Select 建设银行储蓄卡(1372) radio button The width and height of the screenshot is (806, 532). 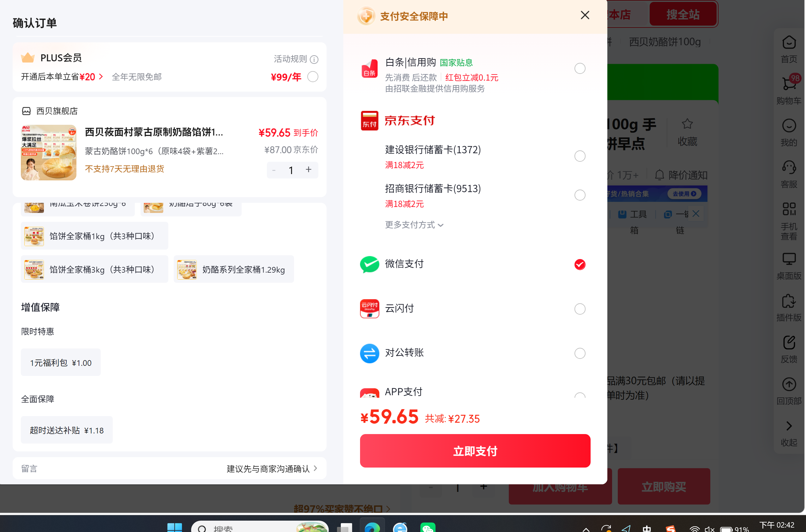click(580, 156)
